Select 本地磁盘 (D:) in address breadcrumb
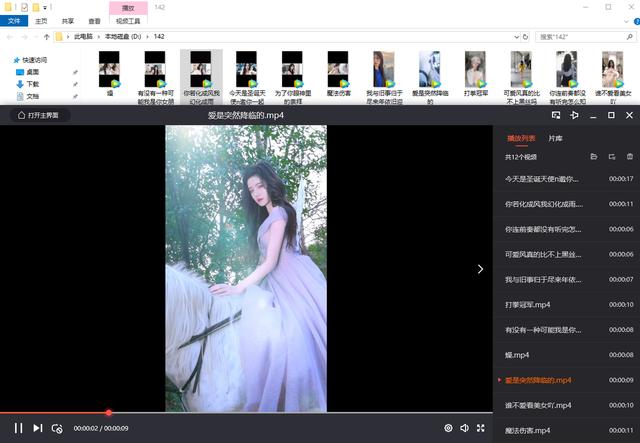640x443 pixels. (x=123, y=37)
